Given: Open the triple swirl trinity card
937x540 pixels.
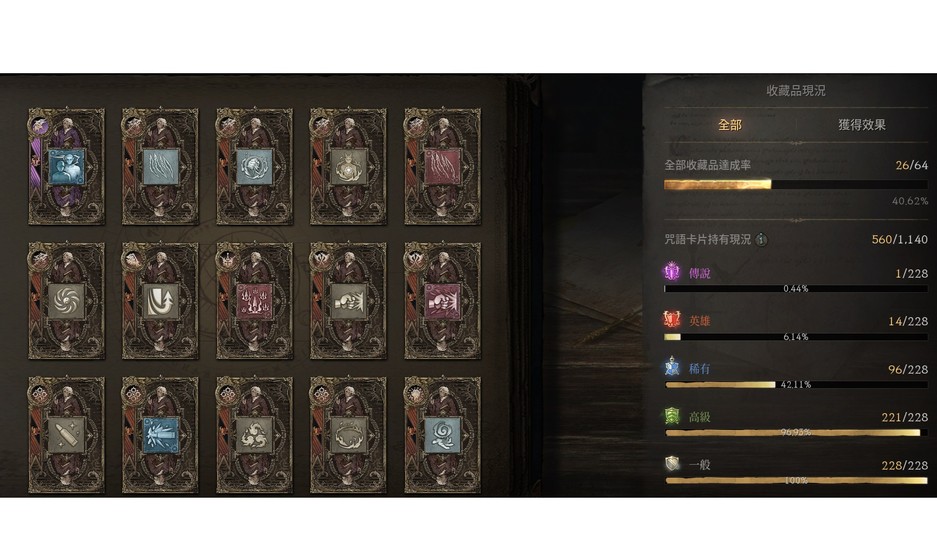Looking at the screenshot, I should click(255, 435).
